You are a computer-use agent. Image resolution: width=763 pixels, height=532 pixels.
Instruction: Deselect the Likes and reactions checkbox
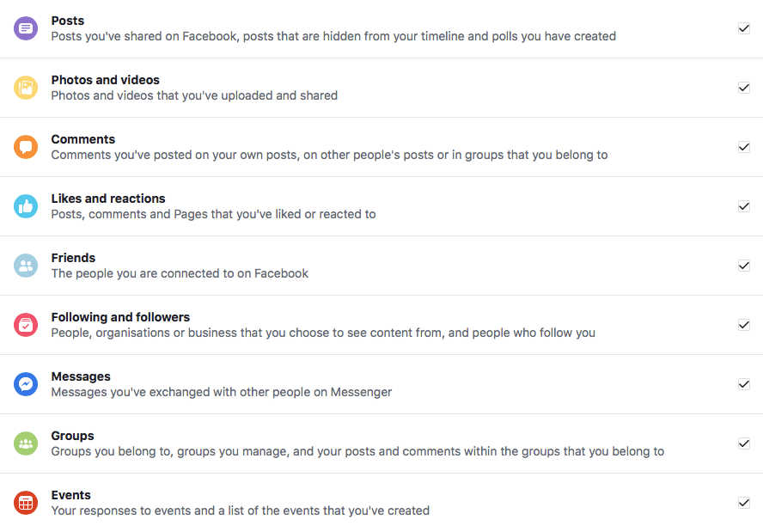744,206
